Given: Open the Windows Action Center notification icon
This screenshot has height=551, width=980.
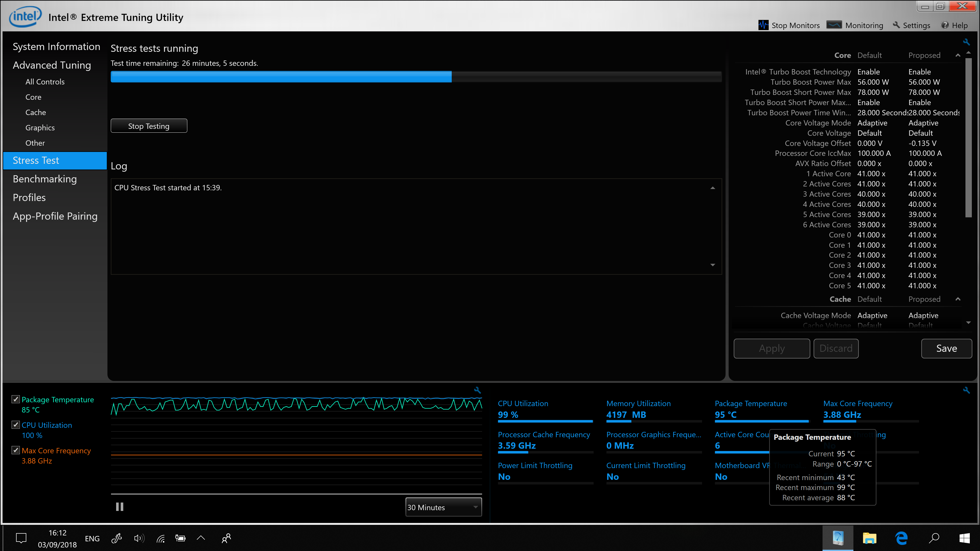Looking at the screenshot, I should click(x=21, y=538).
